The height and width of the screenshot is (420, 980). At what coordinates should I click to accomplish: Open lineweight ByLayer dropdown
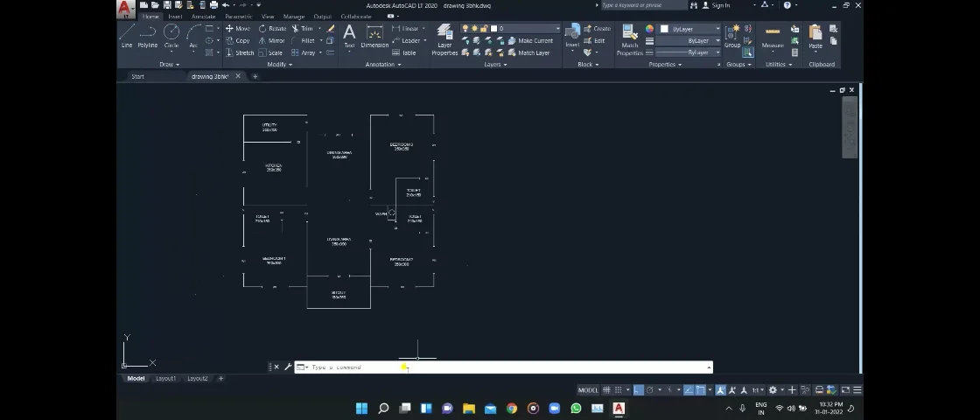click(x=689, y=40)
